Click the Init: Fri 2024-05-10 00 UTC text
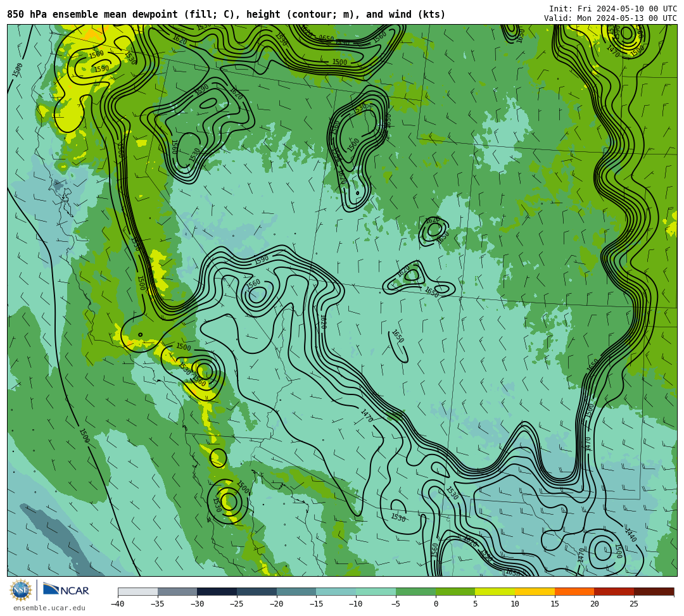Image resolution: width=684 pixels, height=616 pixels. (613, 9)
